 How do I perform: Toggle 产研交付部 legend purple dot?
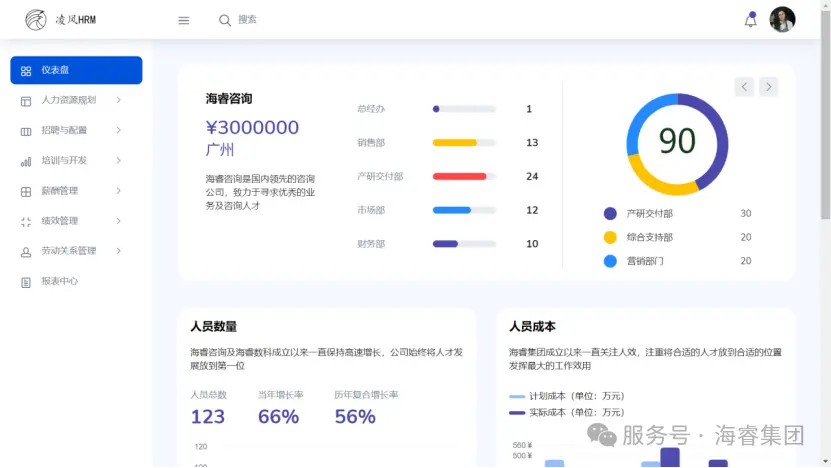pos(610,213)
